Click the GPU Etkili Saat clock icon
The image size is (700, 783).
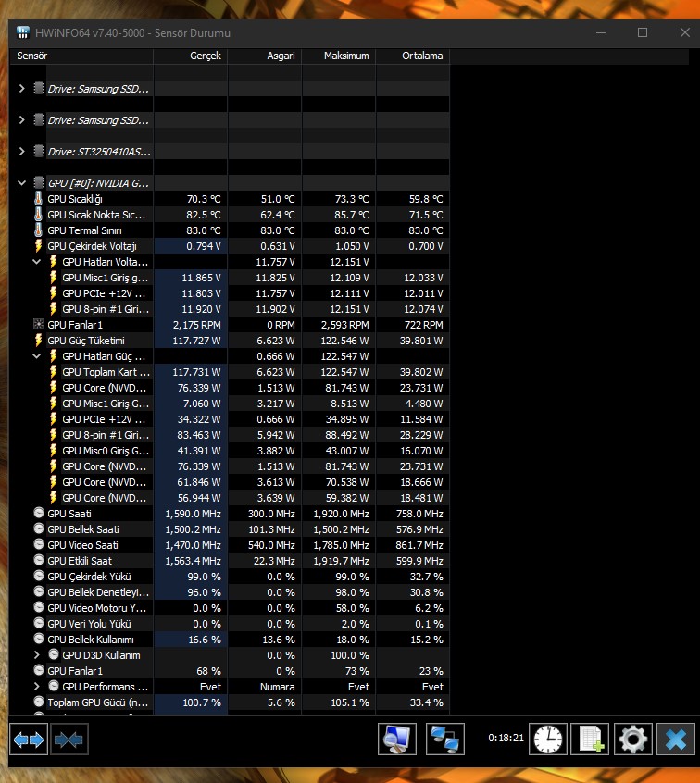(x=39, y=560)
